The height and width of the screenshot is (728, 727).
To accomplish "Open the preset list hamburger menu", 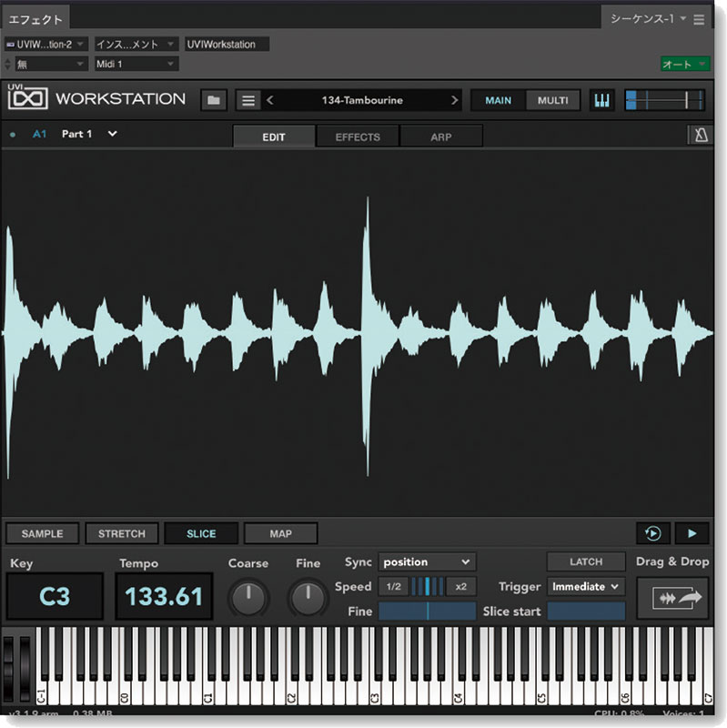I will 248,100.
